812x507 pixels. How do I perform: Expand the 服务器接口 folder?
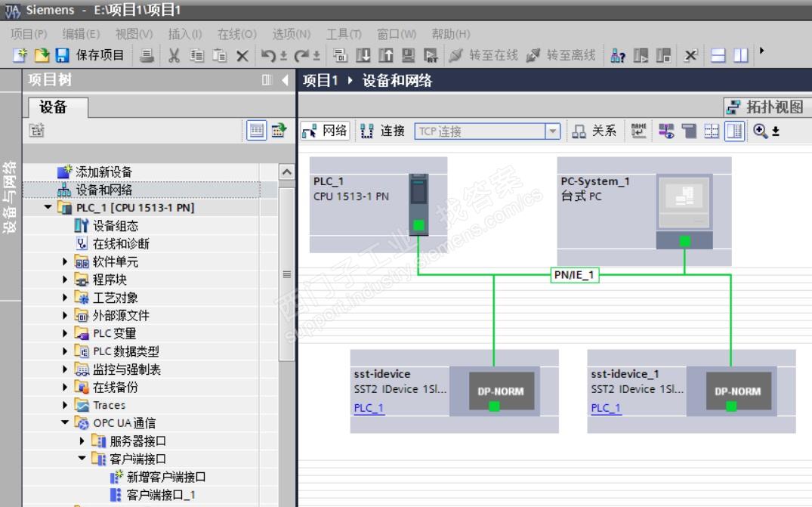click(82, 441)
